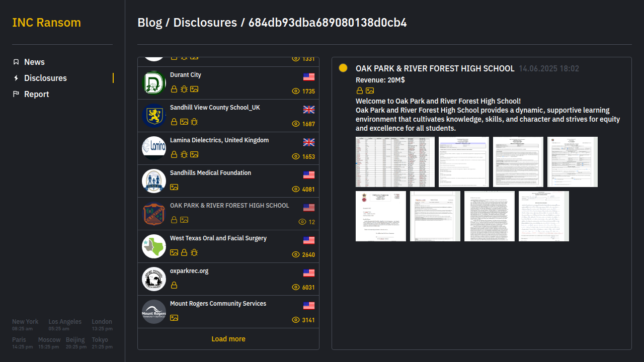Click the lock icon under Durant City
The height and width of the screenshot is (362, 644).
click(x=174, y=89)
